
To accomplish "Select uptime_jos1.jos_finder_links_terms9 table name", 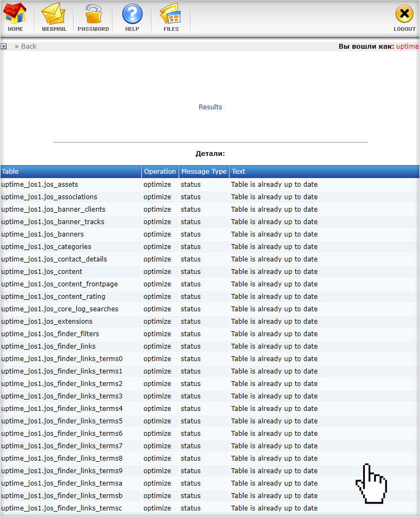I will pos(62,471).
